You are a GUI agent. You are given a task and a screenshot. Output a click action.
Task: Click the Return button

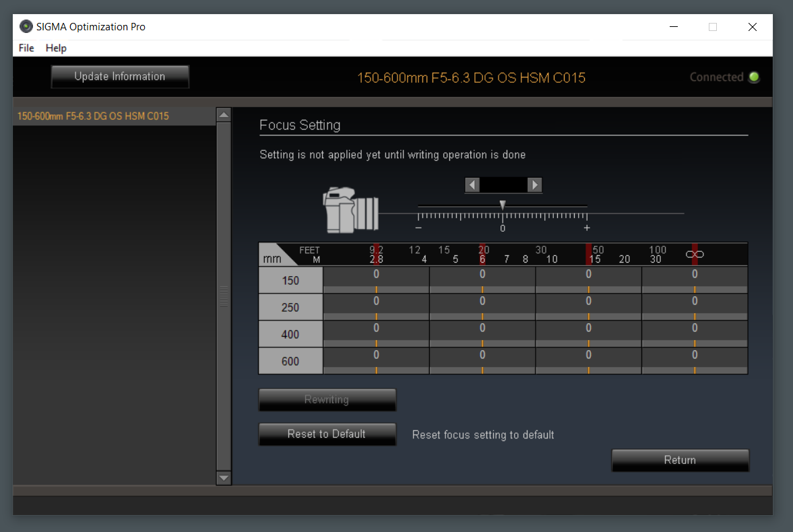(680, 460)
